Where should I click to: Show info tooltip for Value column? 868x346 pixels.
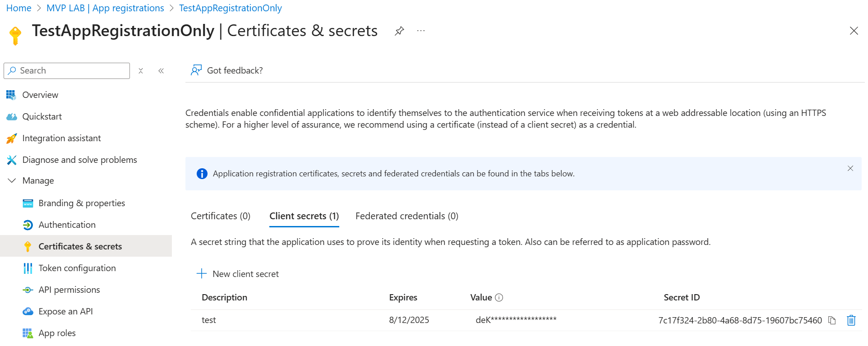click(x=499, y=298)
